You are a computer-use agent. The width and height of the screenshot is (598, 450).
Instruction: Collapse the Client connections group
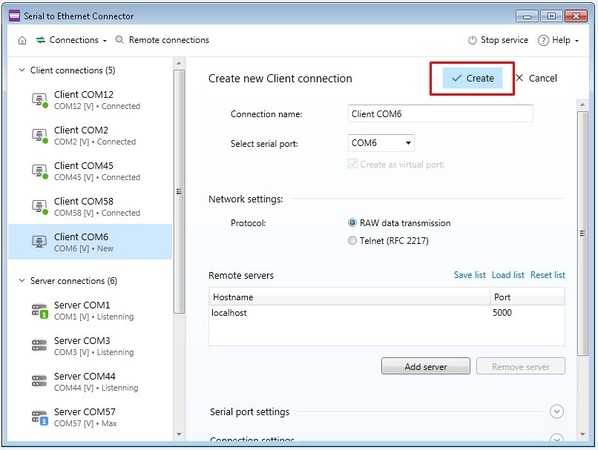tap(22, 70)
